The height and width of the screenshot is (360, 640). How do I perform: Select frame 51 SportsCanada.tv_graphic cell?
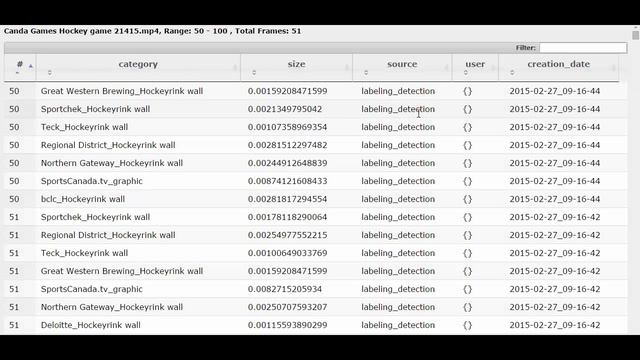coord(91,289)
